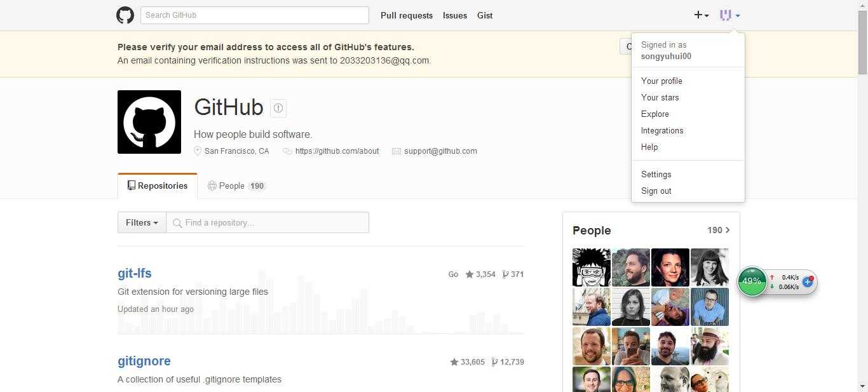868x392 pixels.
Task: Click the 'Go' language label for git-lfs
Action: pos(453,274)
